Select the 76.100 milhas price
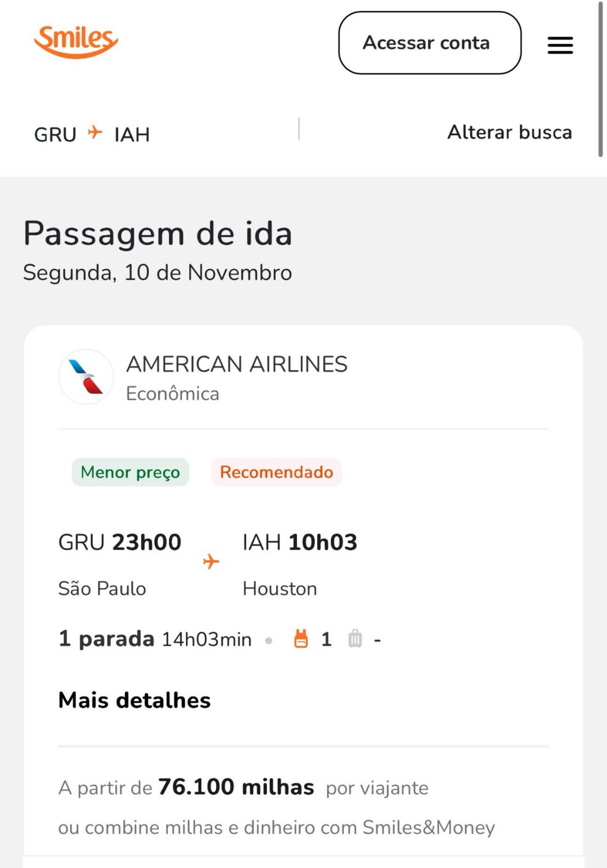Viewport: 607px width, 868px height. coord(236,787)
